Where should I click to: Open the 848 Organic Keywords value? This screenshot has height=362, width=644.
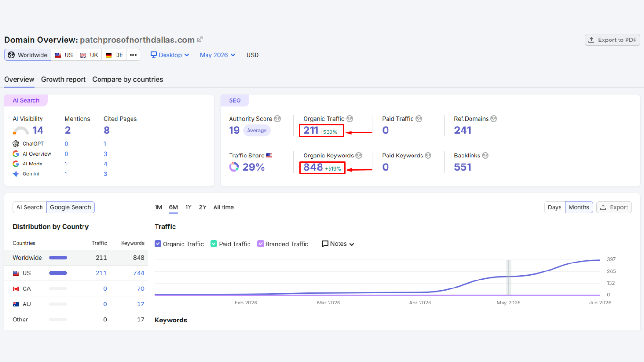(313, 167)
